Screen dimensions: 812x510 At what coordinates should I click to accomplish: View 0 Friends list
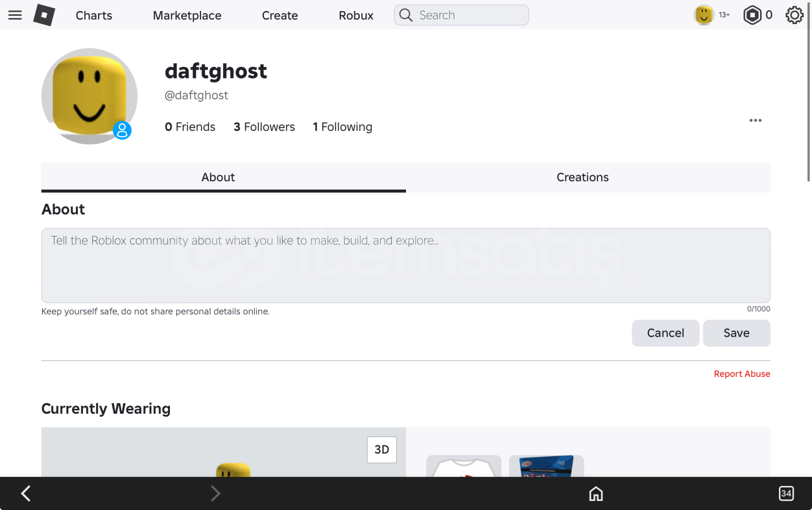pyautogui.click(x=190, y=127)
